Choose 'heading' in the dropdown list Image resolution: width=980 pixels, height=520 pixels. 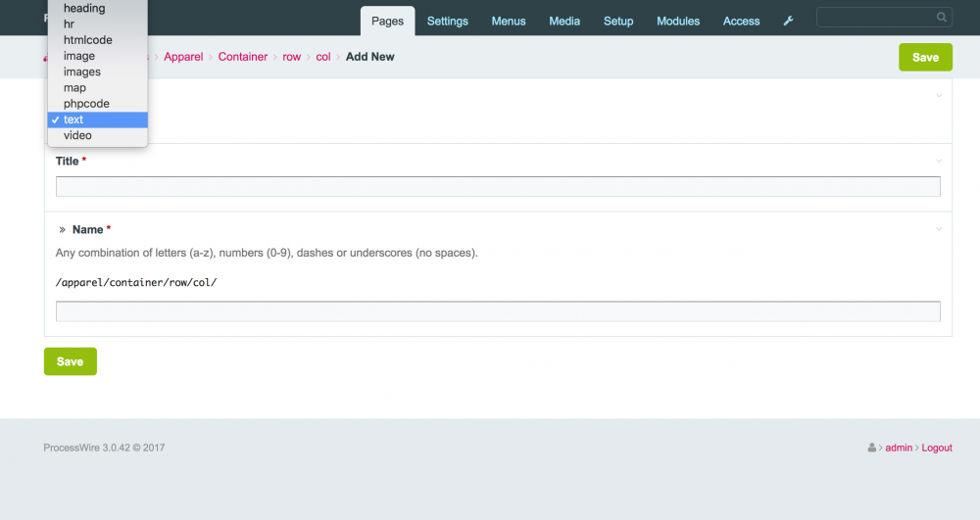pos(84,9)
